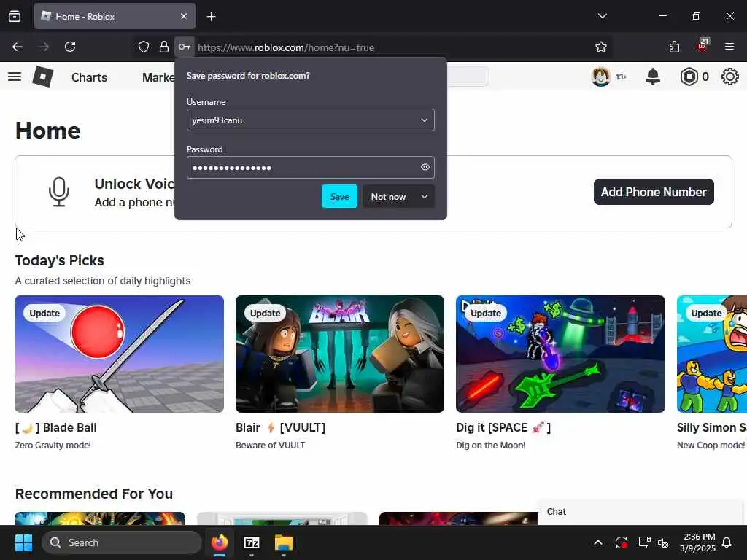Open Roblox notifications bell

pyautogui.click(x=653, y=77)
